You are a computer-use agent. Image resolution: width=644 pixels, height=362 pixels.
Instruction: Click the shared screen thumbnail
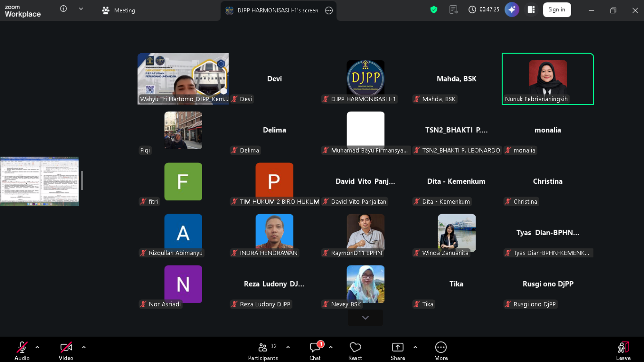[x=40, y=181]
